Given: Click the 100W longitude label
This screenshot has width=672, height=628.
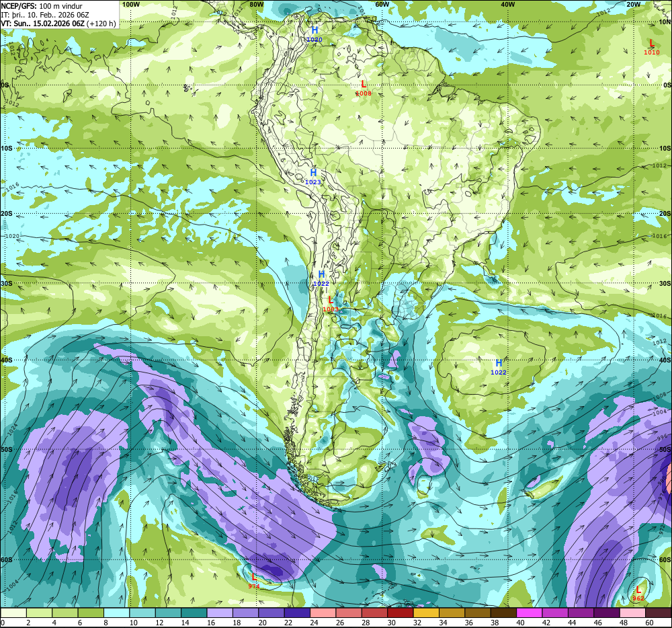Looking at the screenshot, I should point(131,4).
